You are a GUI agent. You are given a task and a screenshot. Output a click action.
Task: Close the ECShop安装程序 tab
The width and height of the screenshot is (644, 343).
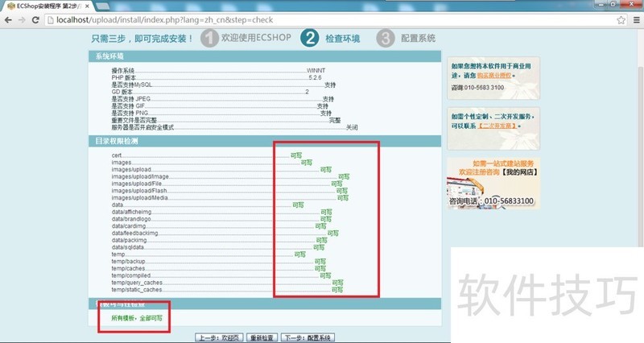(87, 6)
